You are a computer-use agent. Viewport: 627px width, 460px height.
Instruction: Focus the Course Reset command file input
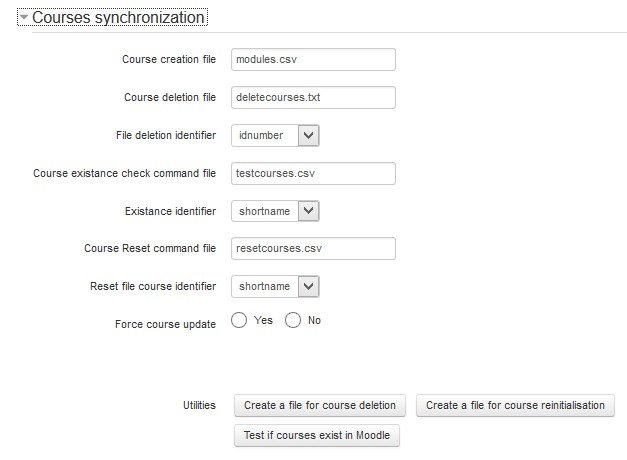pos(313,248)
